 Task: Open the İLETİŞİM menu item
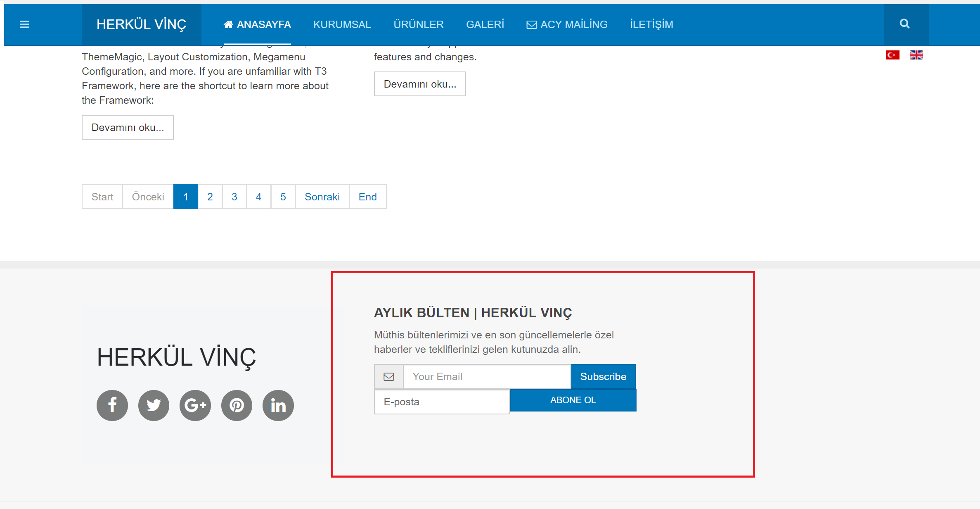(x=651, y=24)
